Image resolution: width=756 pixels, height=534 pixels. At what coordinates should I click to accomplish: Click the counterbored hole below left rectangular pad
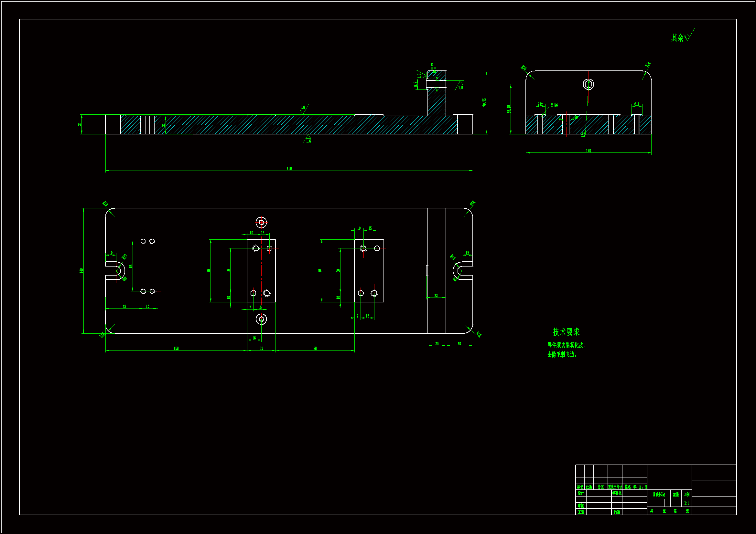pos(261,319)
